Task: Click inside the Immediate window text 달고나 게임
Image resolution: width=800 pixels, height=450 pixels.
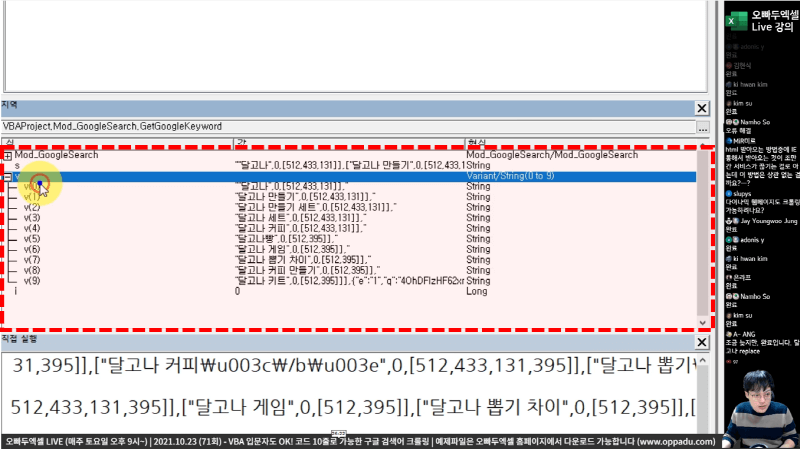Action: (244, 407)
